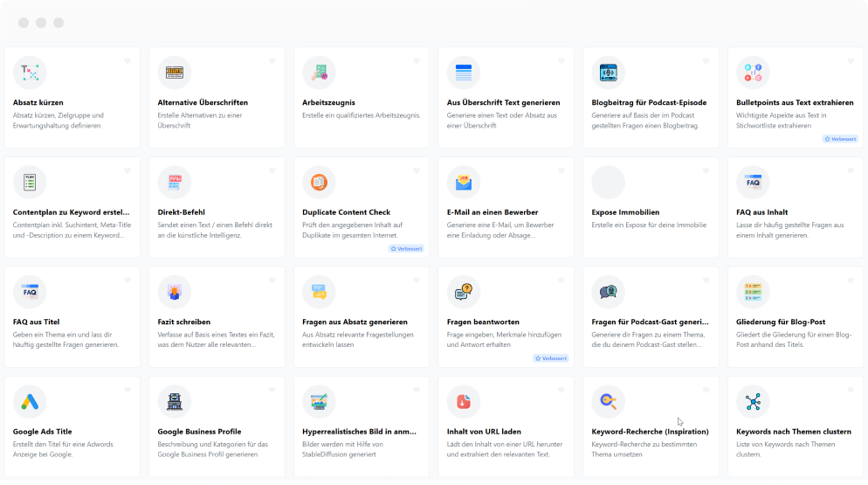Open Fragen aus Absatz generieren icon
This screenshot has height=485, width=868.
tap(319, 292)
